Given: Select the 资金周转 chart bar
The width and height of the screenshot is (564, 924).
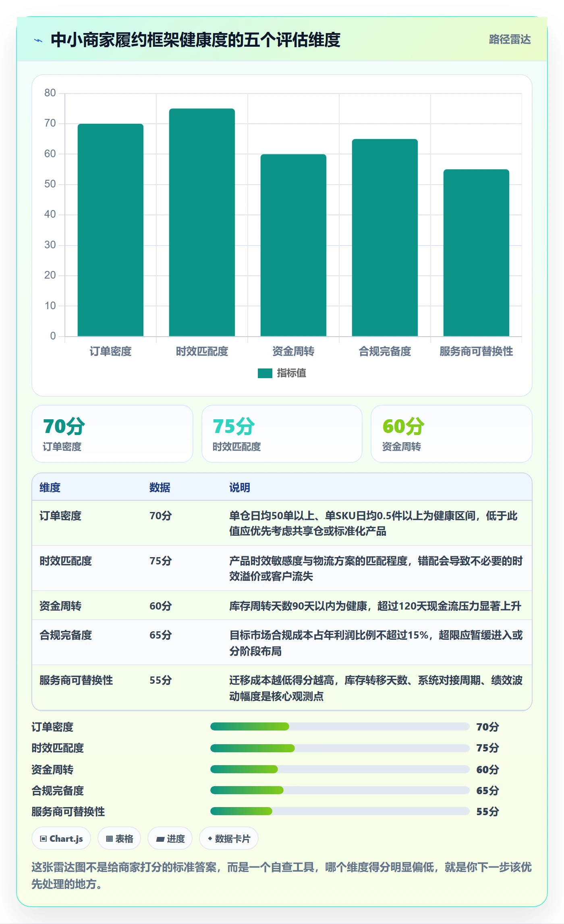Looking at the screenshot, I should tap(293, 245).
